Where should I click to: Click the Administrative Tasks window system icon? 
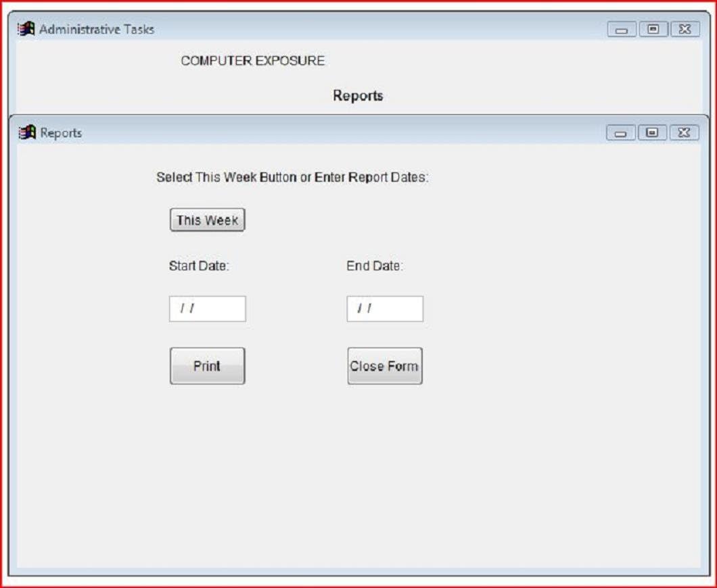point(27,30)
